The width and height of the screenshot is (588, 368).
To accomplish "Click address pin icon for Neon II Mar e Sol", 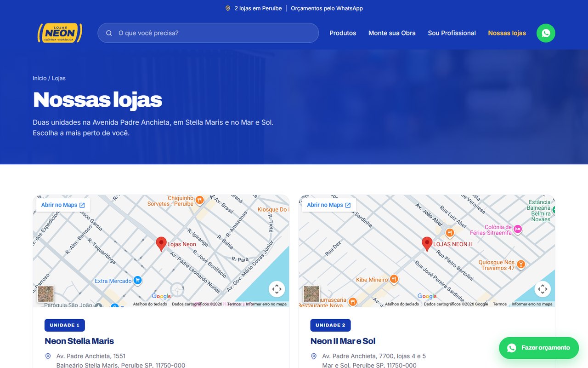I will click(x=314, y=356).
